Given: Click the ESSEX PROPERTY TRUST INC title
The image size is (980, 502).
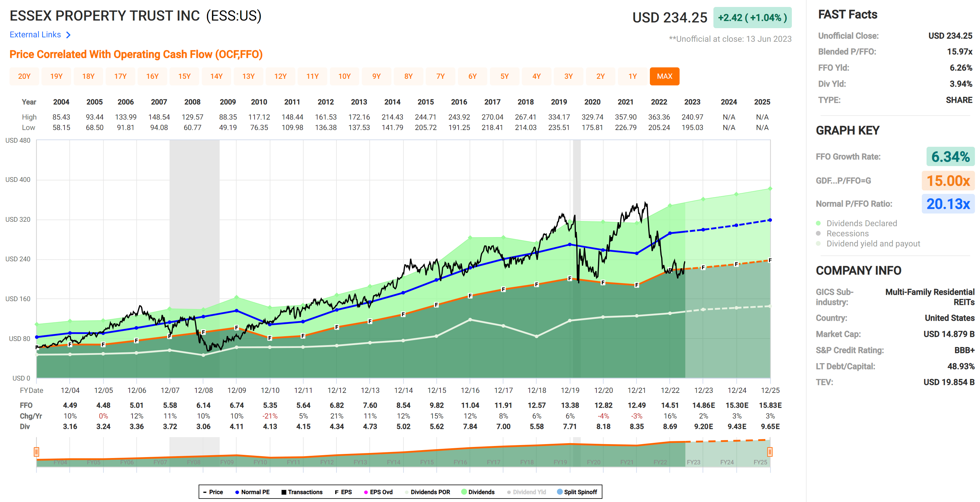Looking at the screenshot, I should [105, 16].
